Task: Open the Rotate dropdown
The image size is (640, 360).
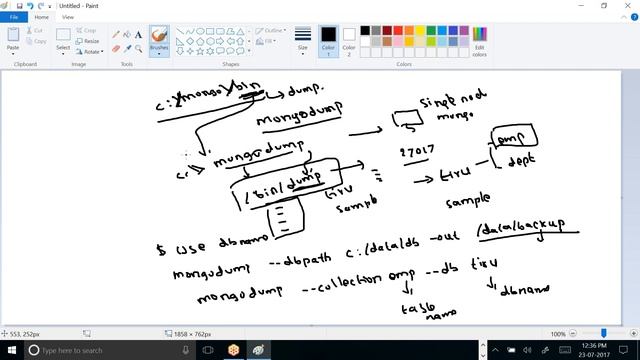Action: pos(89,52)
